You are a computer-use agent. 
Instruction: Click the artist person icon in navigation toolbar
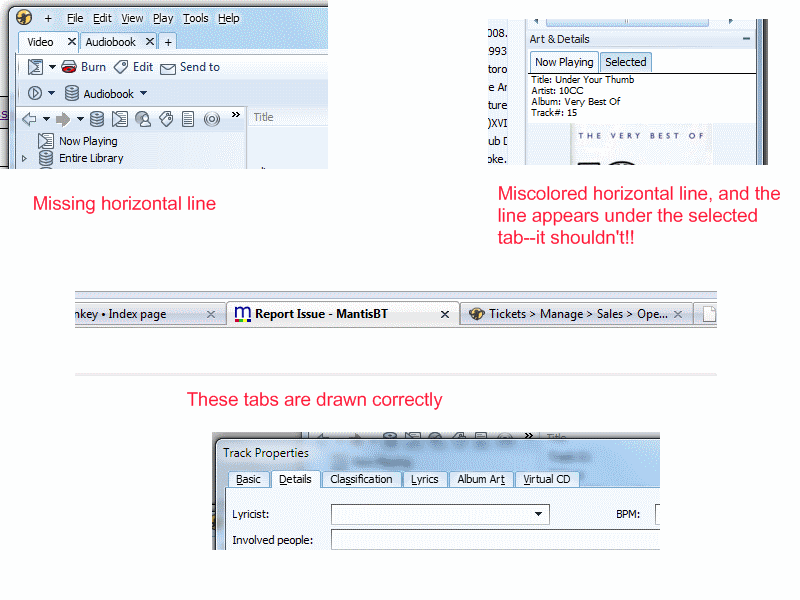coord(143,119)
